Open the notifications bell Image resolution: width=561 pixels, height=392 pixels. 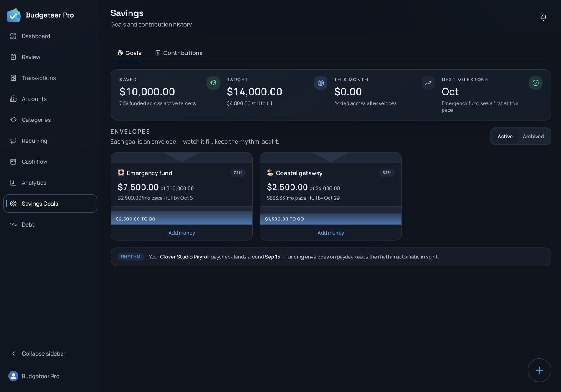(543, 18)
